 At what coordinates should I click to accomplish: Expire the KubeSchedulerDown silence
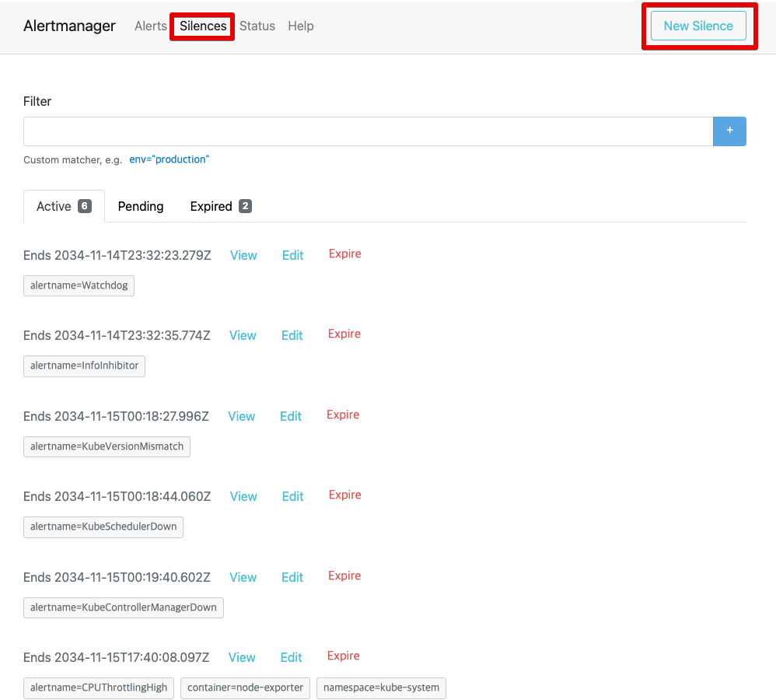tap(345, 495)
